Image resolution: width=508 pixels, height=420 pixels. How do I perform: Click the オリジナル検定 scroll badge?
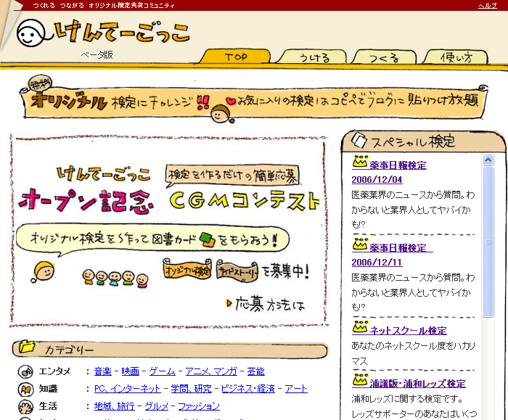pyautogui.click(x=187, y=269)
